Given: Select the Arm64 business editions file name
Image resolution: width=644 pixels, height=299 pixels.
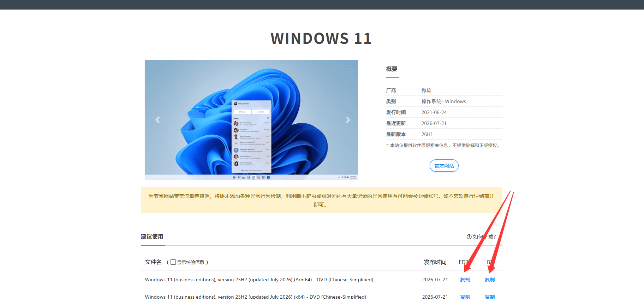Looking at the screenshot, I should tap(259, 280).
